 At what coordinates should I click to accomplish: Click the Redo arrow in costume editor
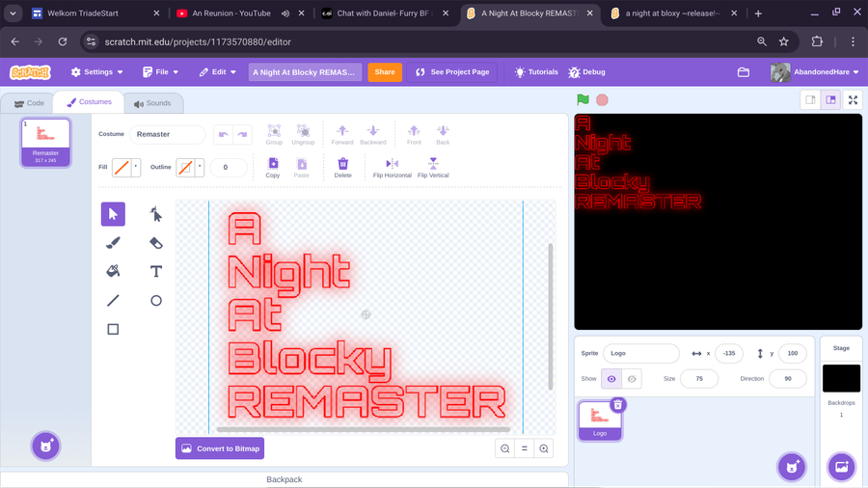point(242,134)
